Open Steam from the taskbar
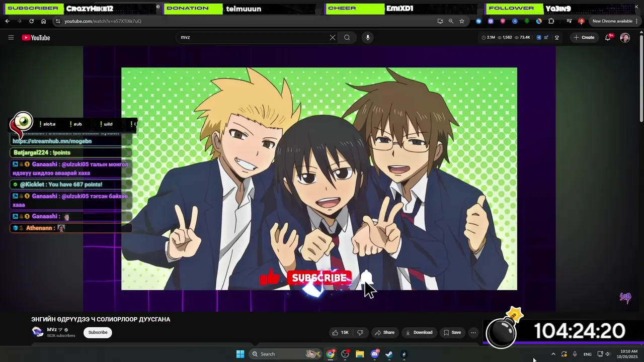 (389, 354)
